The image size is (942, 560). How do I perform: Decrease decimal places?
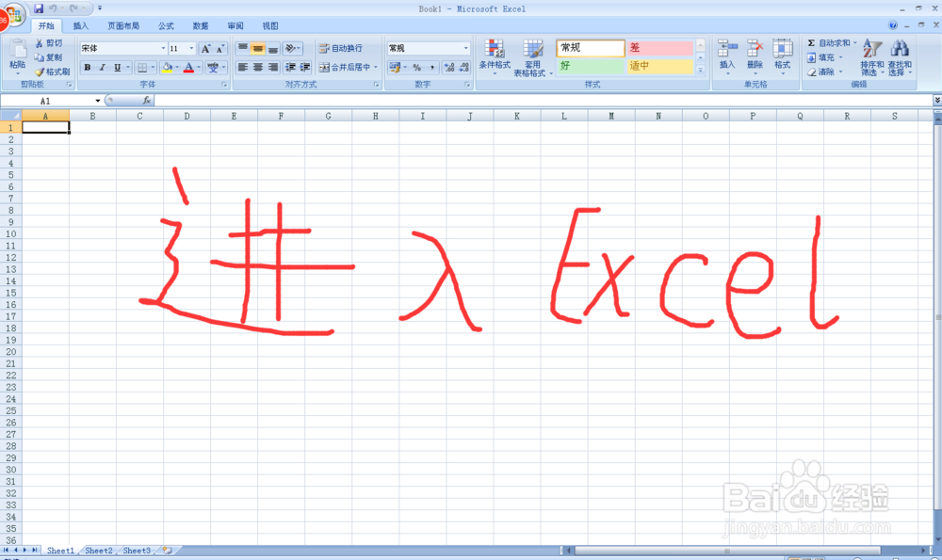463,67
